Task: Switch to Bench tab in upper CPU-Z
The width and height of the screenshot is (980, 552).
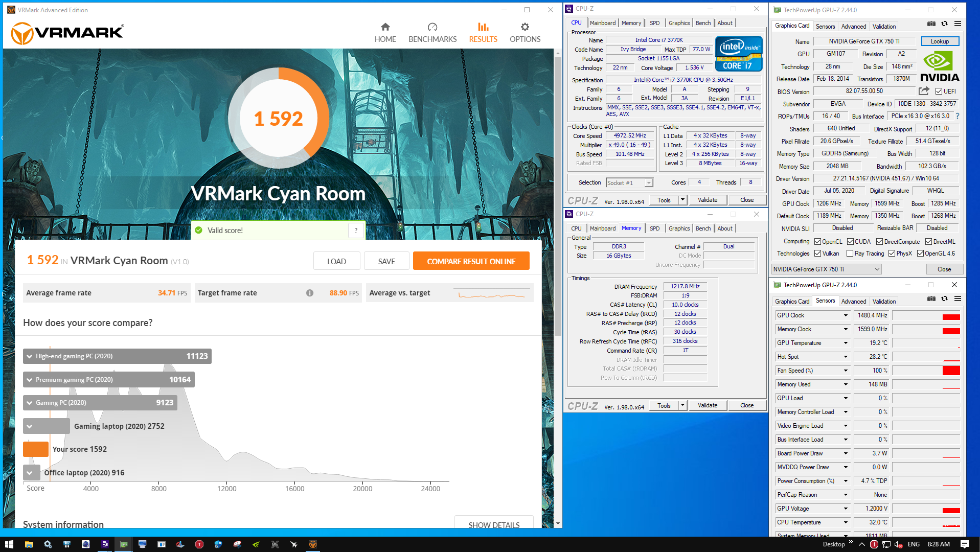Action: click(x=703, y=23)
